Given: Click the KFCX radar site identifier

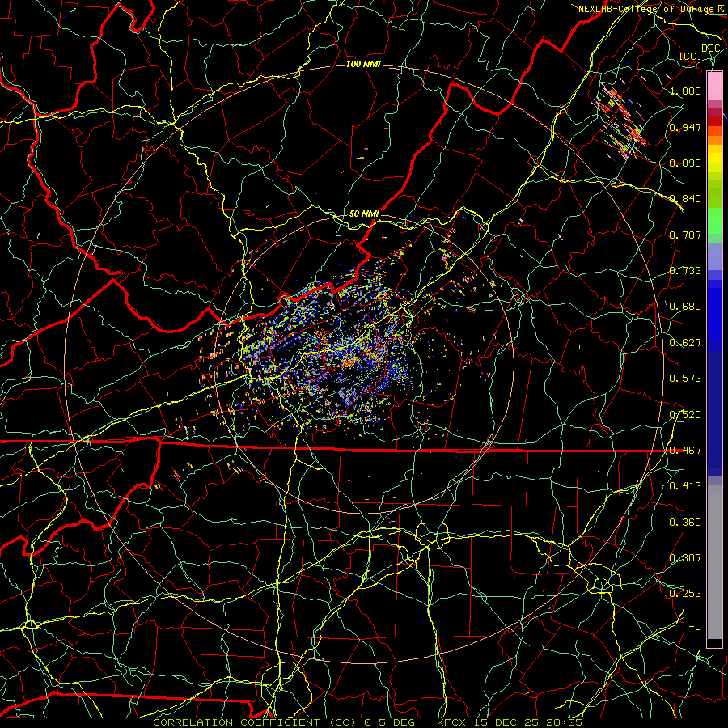Looking at the screenshot, I should tap(453, 722).
